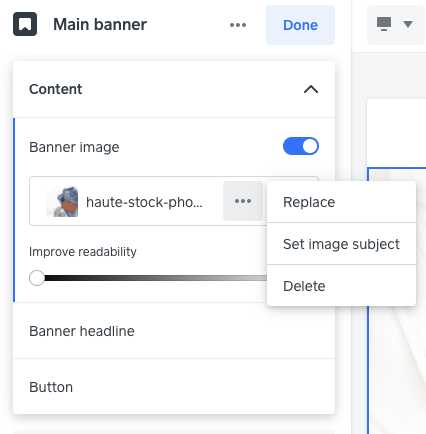Click the banner preview on canvas

[x=397, y=300]
